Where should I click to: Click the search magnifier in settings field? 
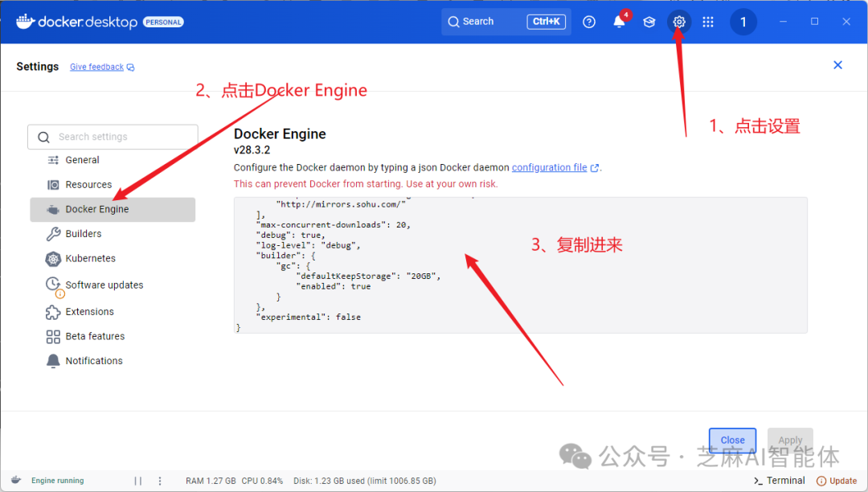pos(43,137)
